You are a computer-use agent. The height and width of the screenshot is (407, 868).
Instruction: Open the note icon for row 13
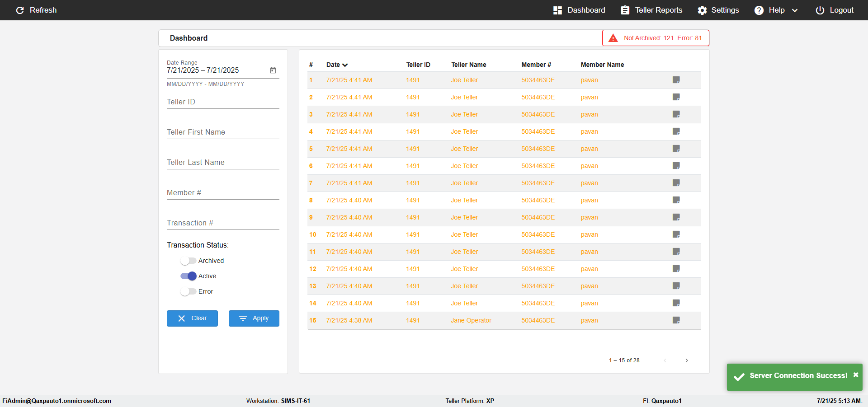pyautogui.click(x=676, y=286)
